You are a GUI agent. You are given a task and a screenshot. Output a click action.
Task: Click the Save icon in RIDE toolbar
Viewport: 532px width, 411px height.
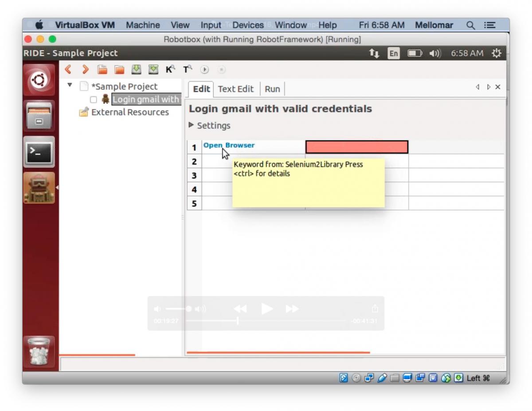(x=137, y=70)
